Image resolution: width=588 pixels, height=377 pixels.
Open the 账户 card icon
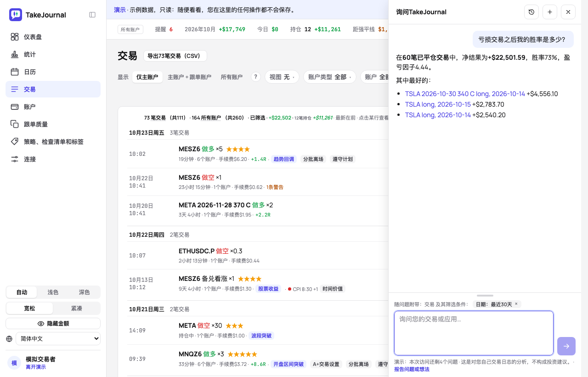(x=15, y=107)
